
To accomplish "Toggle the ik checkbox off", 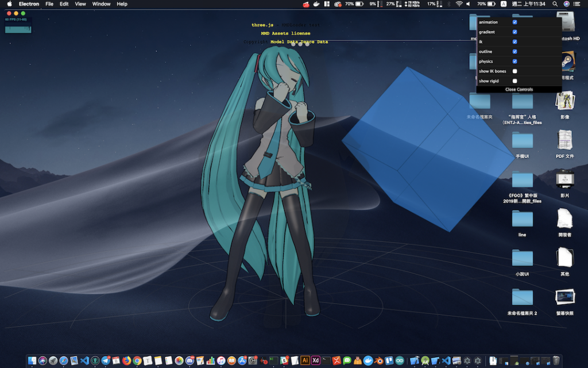I will 515,41.
